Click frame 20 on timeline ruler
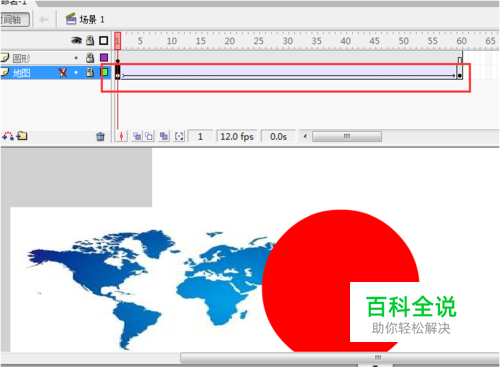 (x=230, y=41)
